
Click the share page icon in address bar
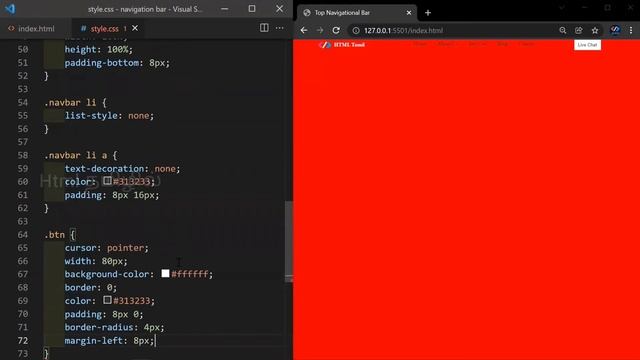click(579, 30)
